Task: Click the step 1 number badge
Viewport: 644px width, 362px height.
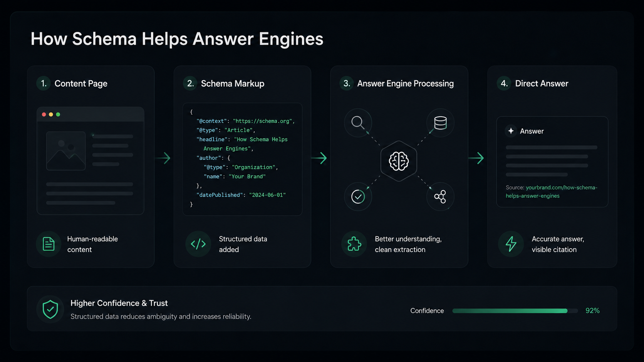Action: click(x=44, y=83)
